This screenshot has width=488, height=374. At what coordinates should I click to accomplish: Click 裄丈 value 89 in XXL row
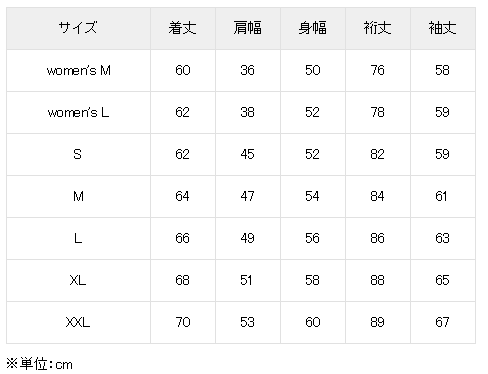point(378,323)
